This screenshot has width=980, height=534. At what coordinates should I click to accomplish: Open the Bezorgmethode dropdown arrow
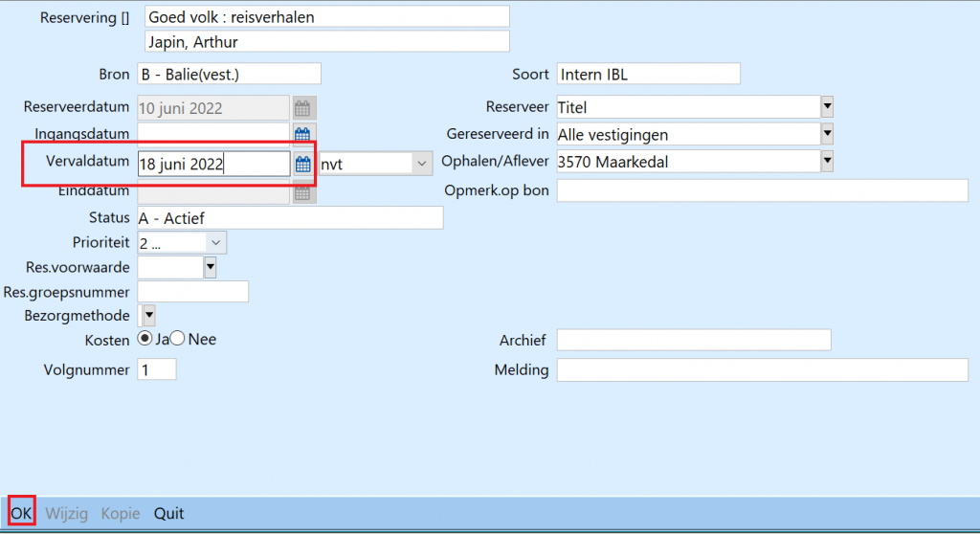[149, 314]
